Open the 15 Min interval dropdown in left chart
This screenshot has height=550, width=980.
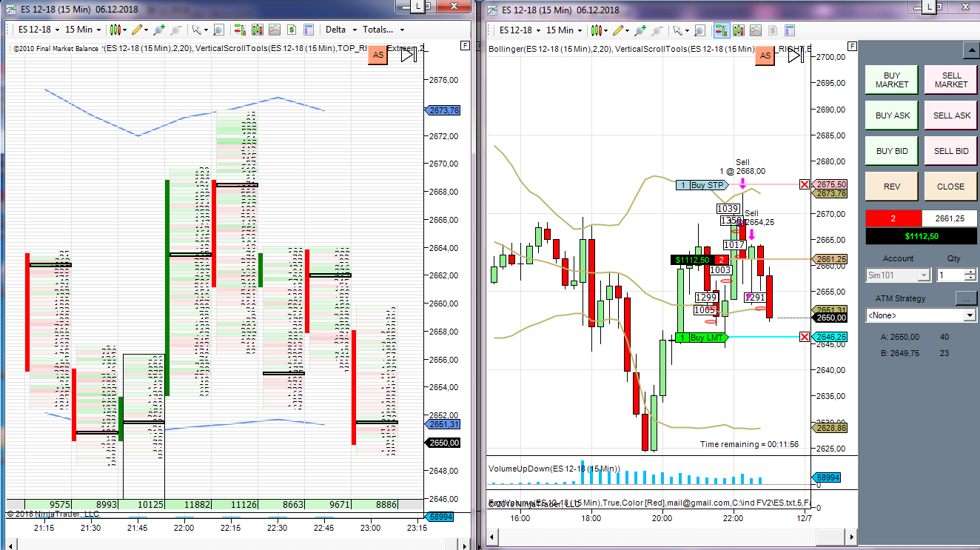pos(83,30)
